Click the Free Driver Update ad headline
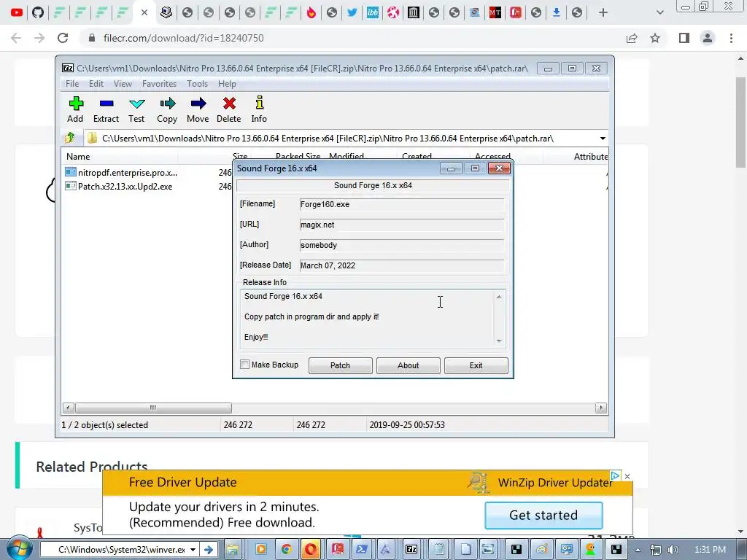 (183, 483)
